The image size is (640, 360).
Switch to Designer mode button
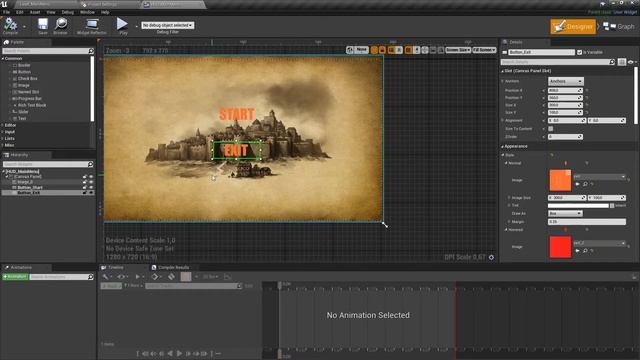click(x=573, y=27)
